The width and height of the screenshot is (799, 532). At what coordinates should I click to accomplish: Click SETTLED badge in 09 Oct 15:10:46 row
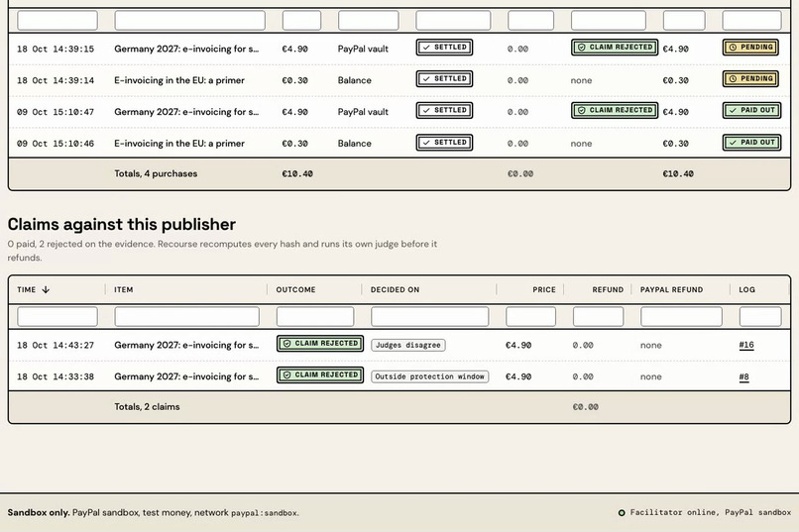click(x=444, y=143)
